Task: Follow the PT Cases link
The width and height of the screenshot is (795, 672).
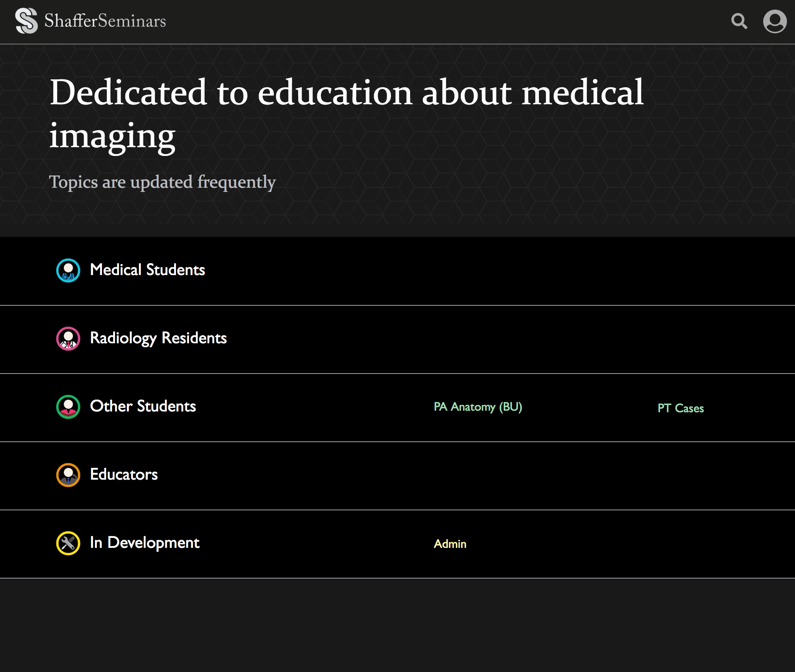Action: [681, 408]
